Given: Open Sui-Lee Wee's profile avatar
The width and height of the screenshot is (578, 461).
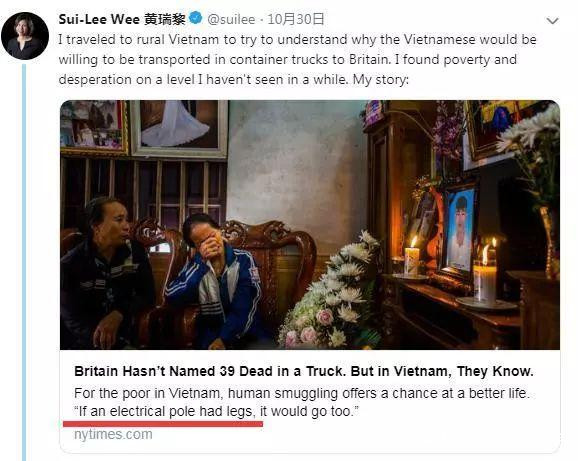Looking at the screenshot, I should click(x=25, y=36).
